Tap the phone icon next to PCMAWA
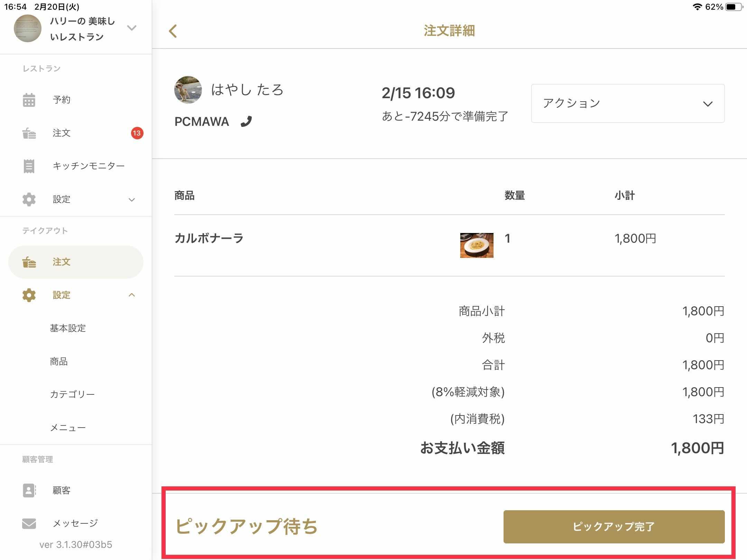The image size is (747, 560). tap(246, 121)
